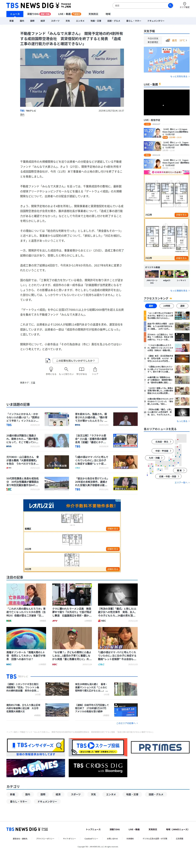
Task: Click the 参考になる lightbulb reaction icon
Action: pyautogui.click(x=51, y=369)
